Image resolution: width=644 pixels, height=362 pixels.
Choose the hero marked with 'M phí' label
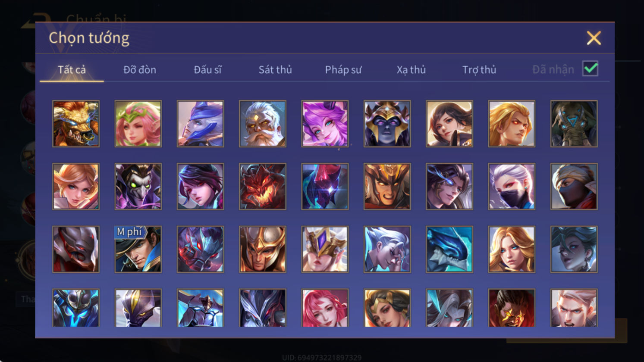(x=138, y=250)
